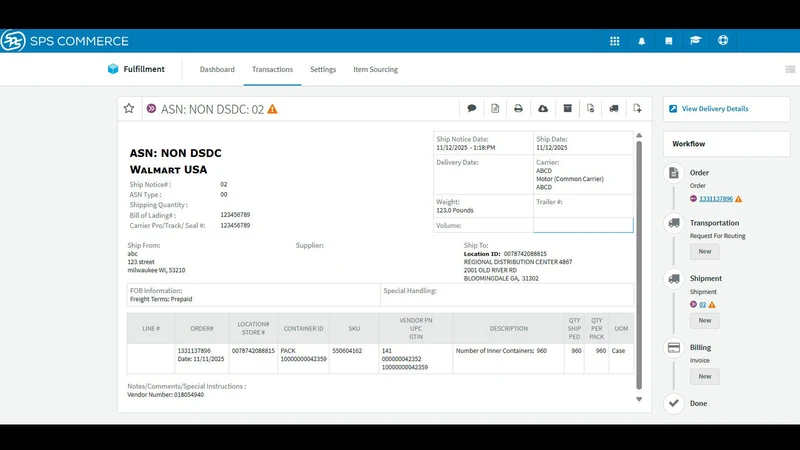Click the CONTAINER ID column header
The width and height of the screenshot is (800, 450).
pos(304,329)
